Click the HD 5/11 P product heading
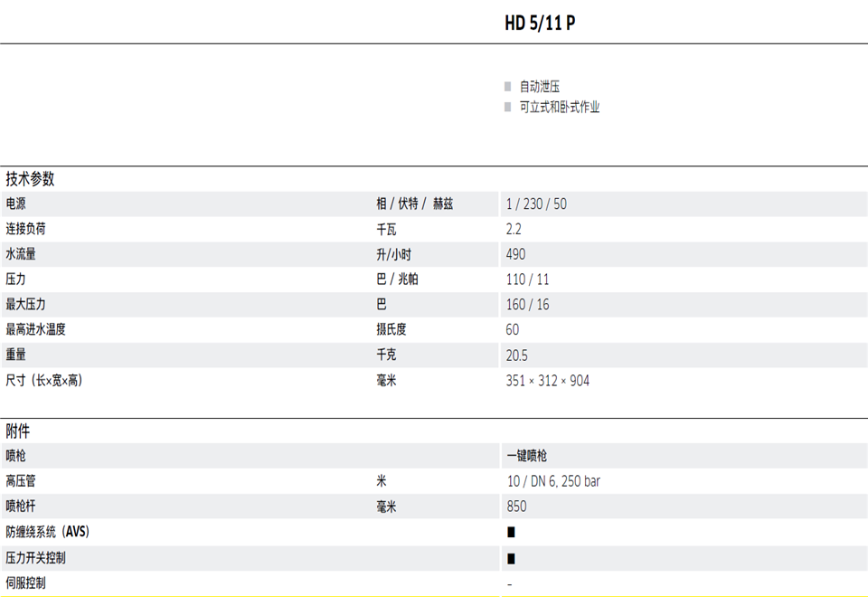Viewport: 868px width, 597px height. coord(540,24)
